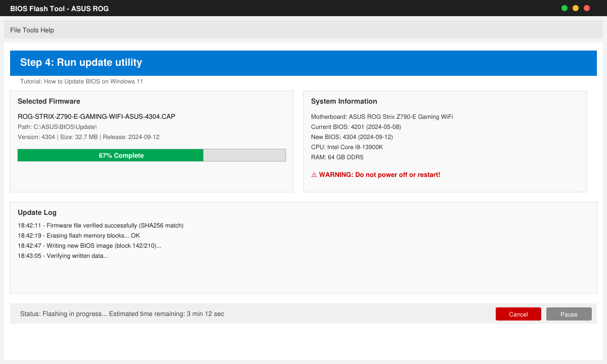Click the Motherboard ASUS ROG Strix line
The image size is (607, 364).
pyautogui.click(x=382, y=117)
